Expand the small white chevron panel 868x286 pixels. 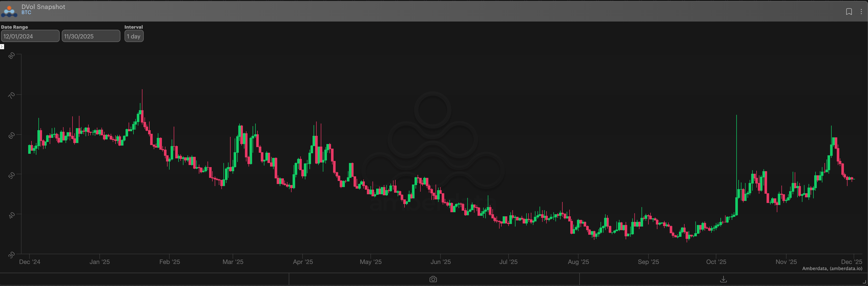(2, 47)
